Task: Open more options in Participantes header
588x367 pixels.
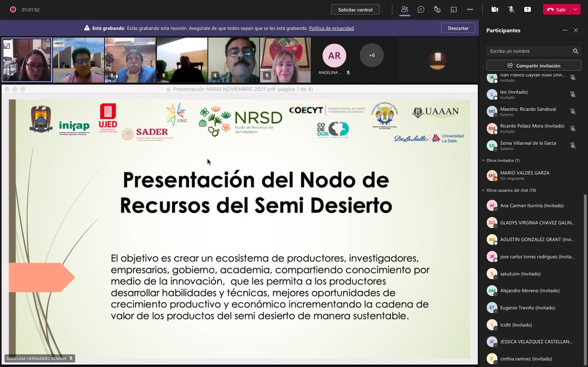Action: point(565,30)
